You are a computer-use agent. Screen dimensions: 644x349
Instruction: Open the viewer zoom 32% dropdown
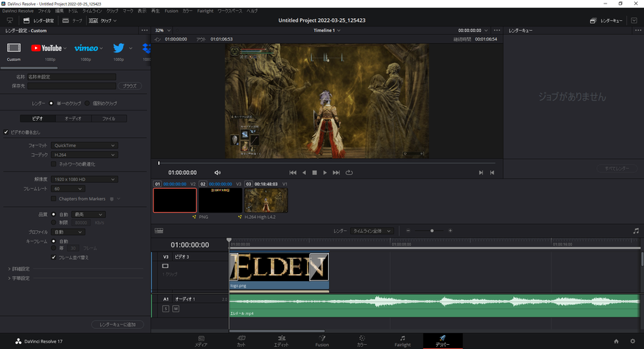(162, 30)
